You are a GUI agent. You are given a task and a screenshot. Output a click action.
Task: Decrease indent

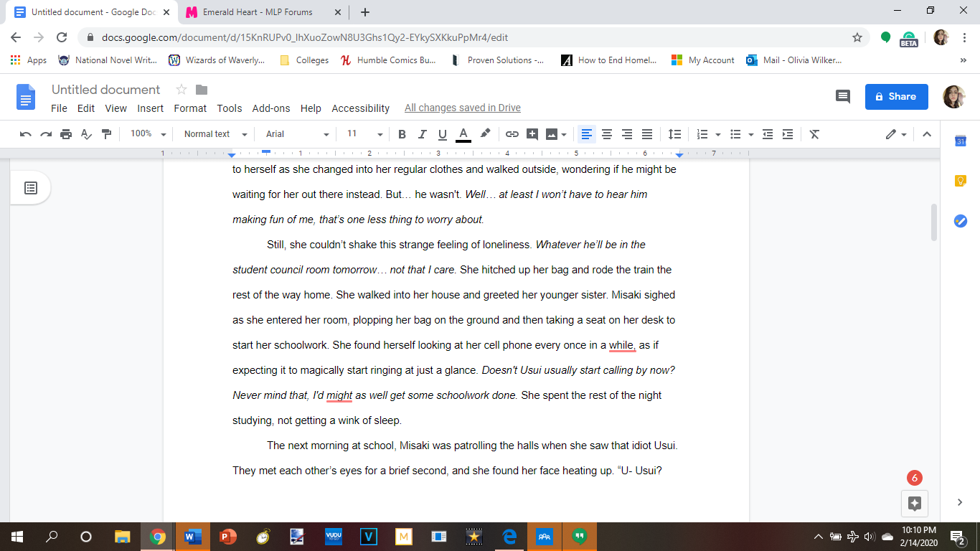click(x=768, y=134)
